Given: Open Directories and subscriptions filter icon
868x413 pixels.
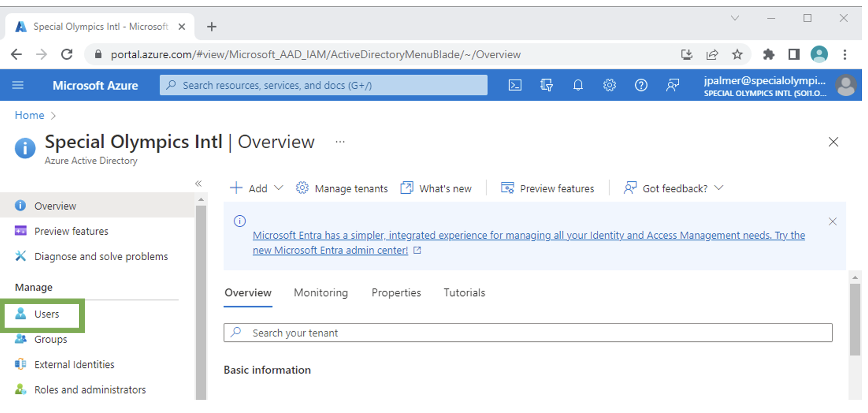Looking at the screenshot, I should pyautogui.click(x=546, y=85).
